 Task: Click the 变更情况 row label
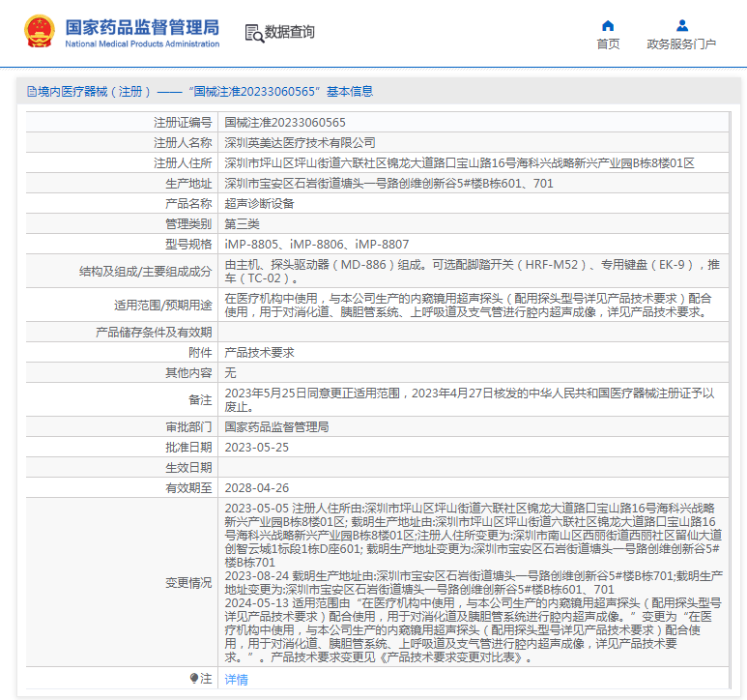tap(187, 583)
